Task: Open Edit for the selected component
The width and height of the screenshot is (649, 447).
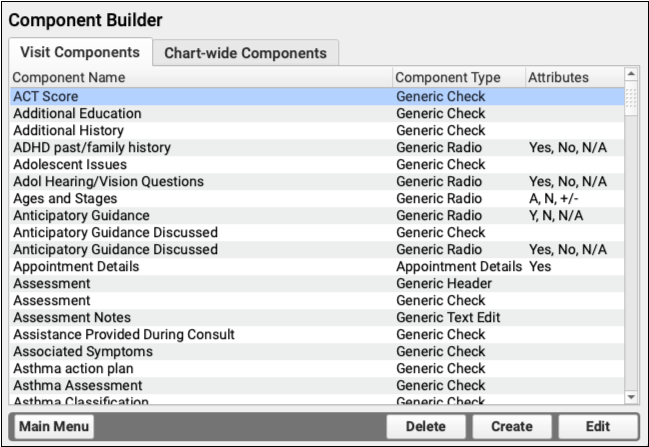Action: (x=597, y=426)
